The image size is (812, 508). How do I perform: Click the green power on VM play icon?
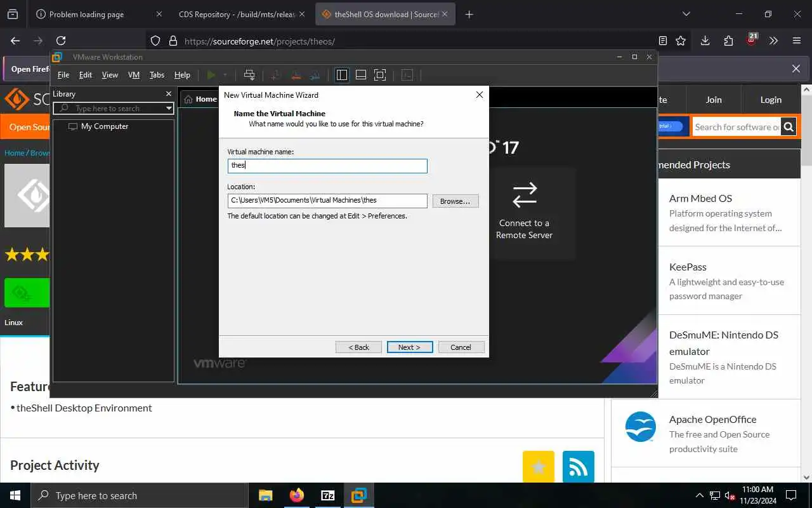point(211,75)
